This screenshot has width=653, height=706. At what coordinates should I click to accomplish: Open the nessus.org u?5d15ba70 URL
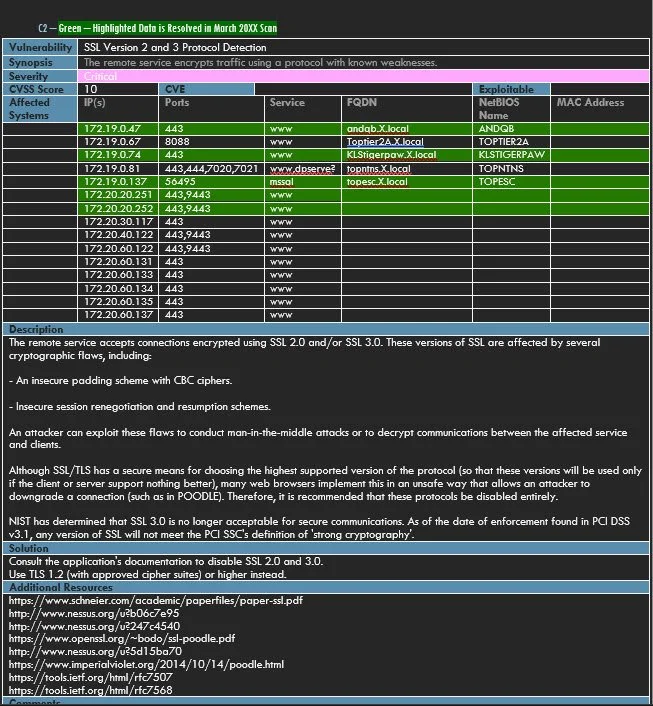click(95, 652)
